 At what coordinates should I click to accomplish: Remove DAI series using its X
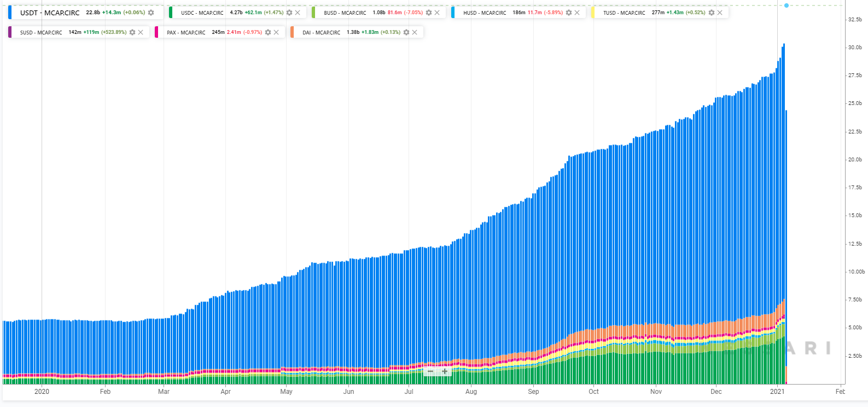[x=415, y=32]
